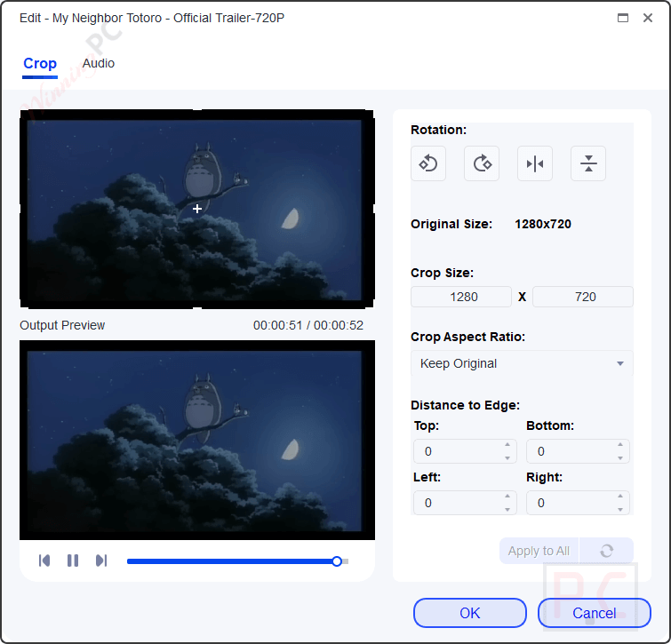Decrease Bottom distance value

(620, 458)
